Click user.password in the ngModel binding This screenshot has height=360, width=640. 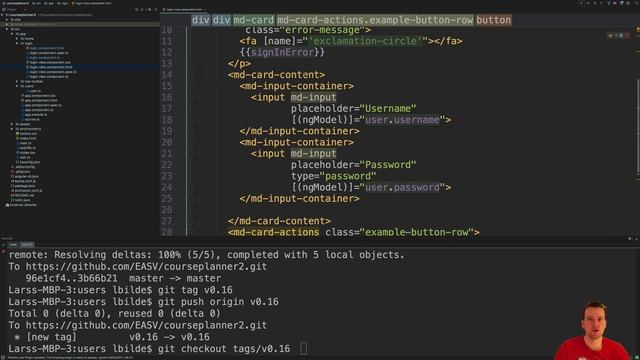point(402,187)
